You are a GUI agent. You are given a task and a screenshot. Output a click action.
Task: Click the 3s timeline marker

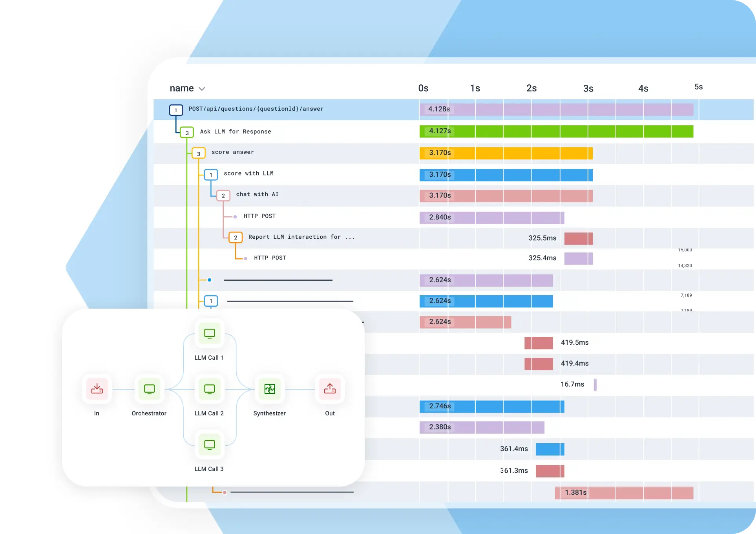click(x=588, y=89)
